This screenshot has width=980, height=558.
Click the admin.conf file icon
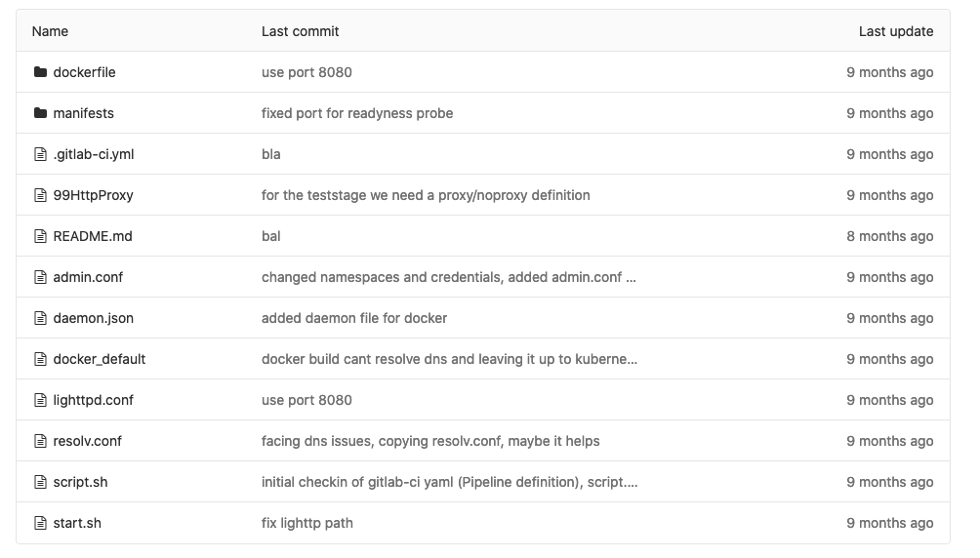coord(40,277)
